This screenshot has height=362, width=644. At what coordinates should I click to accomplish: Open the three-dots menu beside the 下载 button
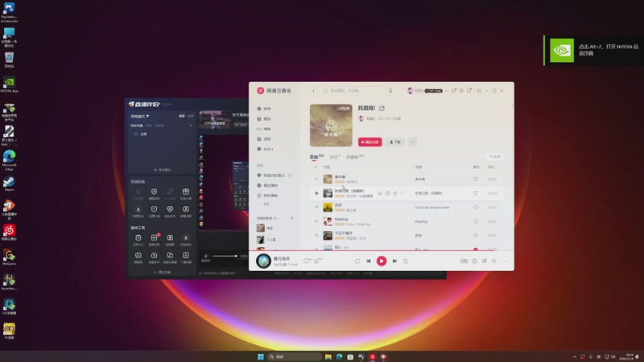pos(412,142)
